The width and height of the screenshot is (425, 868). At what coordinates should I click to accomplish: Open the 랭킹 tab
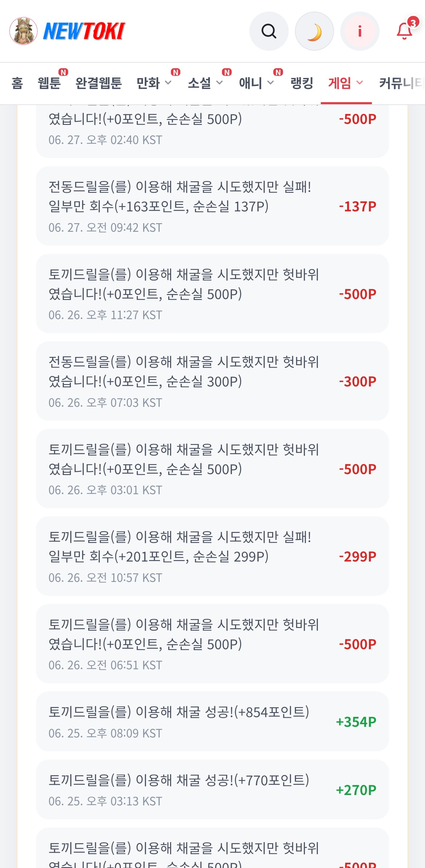302,83
